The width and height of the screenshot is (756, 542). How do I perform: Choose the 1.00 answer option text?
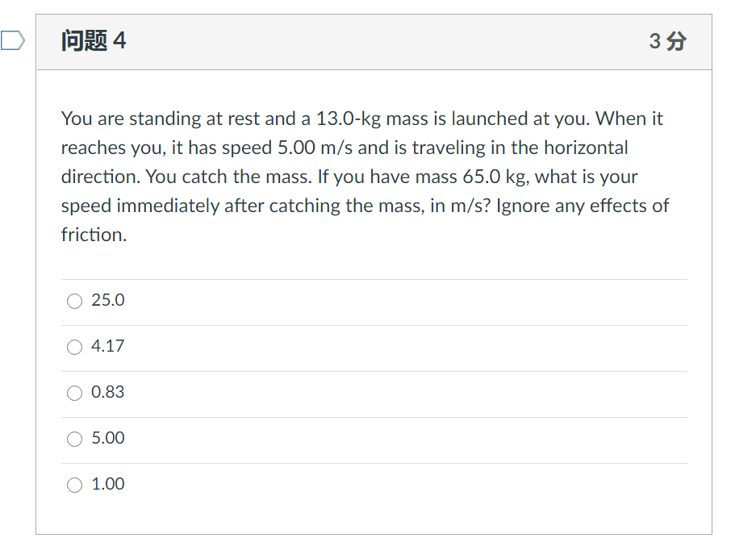(108, 484)
